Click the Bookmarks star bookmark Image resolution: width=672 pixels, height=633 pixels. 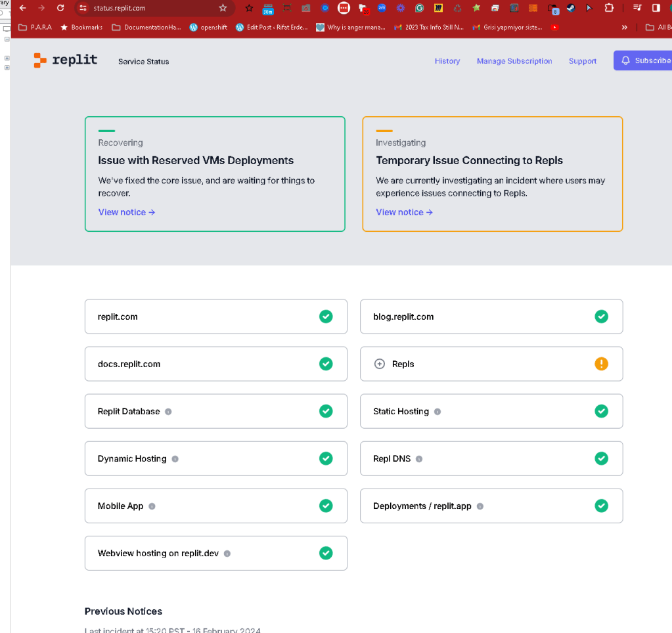81,28
